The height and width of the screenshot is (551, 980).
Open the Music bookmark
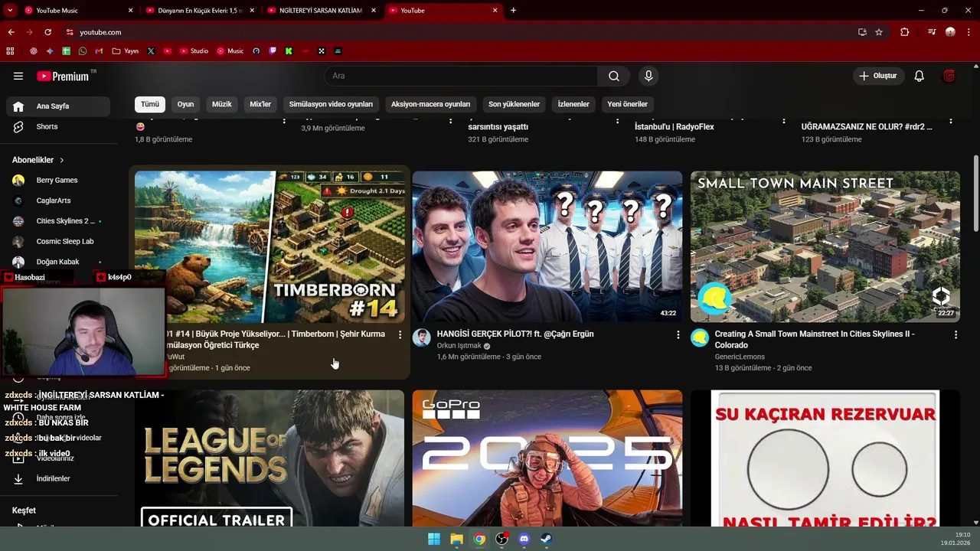click(230, 51)
